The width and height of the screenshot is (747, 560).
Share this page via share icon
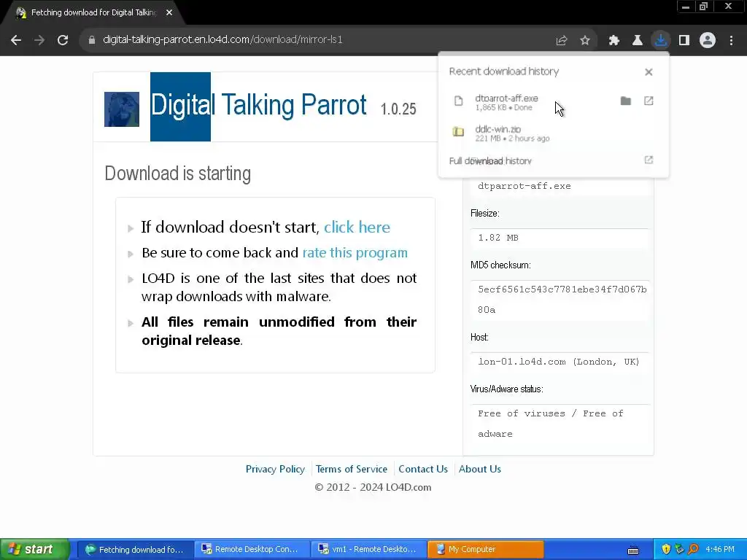(x=562, y=41)
